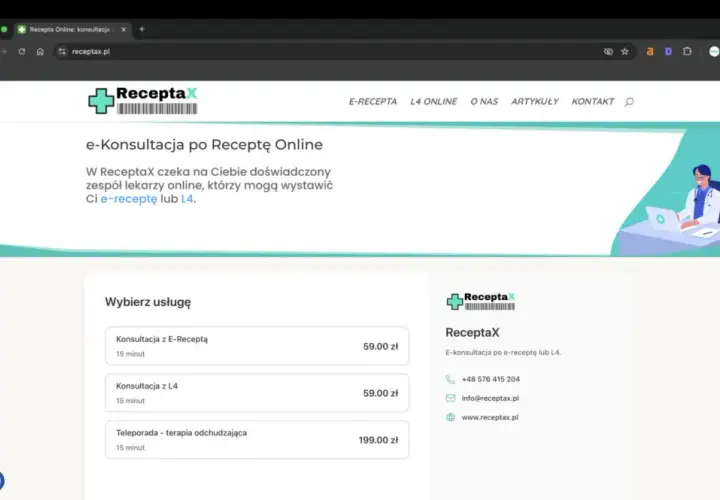Open KONTAKT menu item
Viewport: 720px width, 500px height.
click(x=593, y=101)
